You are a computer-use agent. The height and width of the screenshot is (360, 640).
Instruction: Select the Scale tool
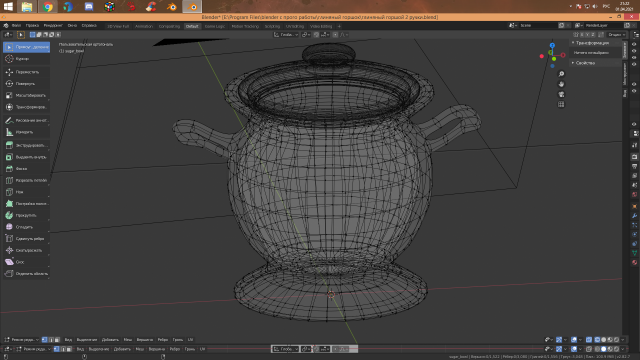point(26,95)
